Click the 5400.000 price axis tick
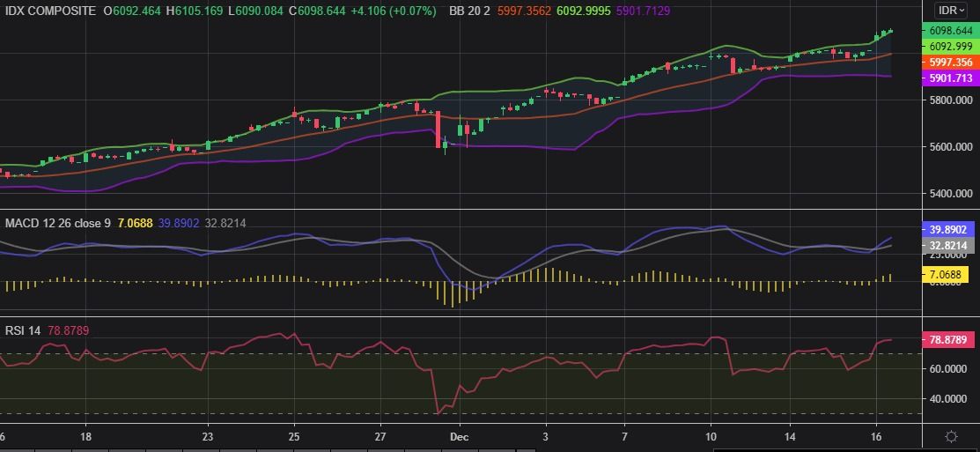This screenshot has height=452, width=980. [949, 193]
